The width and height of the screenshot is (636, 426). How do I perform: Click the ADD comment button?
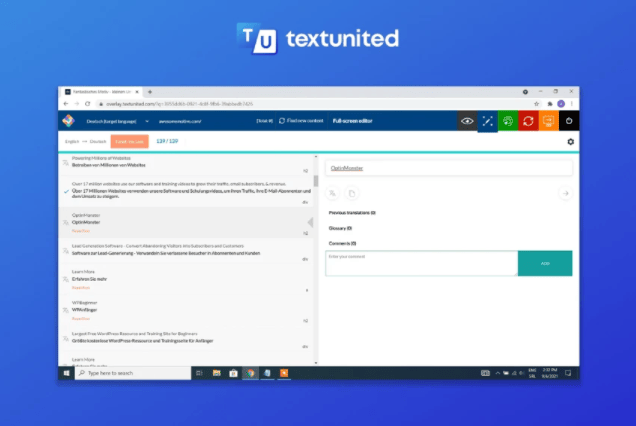[545, 263]
